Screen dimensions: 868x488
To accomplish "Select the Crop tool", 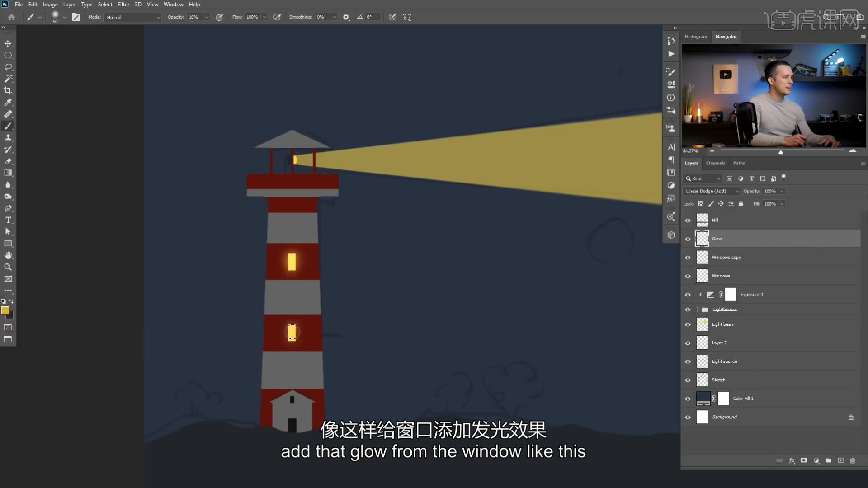I will click(x=8, y=91).
